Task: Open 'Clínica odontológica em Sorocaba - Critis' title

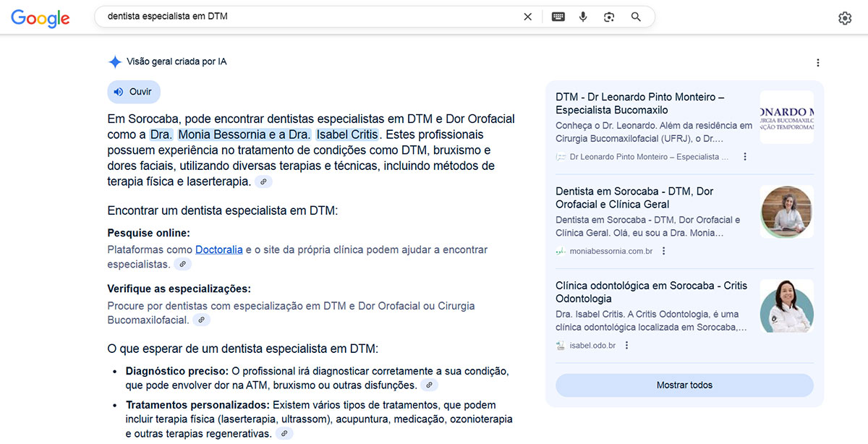Action: 651,292
